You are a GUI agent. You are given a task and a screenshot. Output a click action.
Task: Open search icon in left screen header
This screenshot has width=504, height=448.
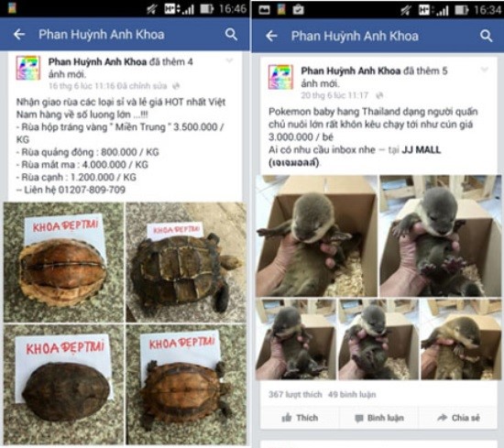click(x=231, y=34)
